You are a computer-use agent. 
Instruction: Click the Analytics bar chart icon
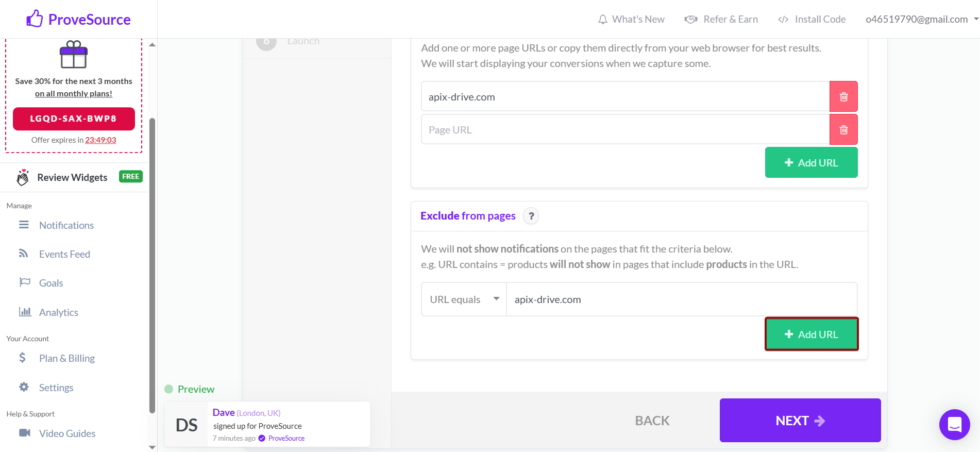click(25, 312)
